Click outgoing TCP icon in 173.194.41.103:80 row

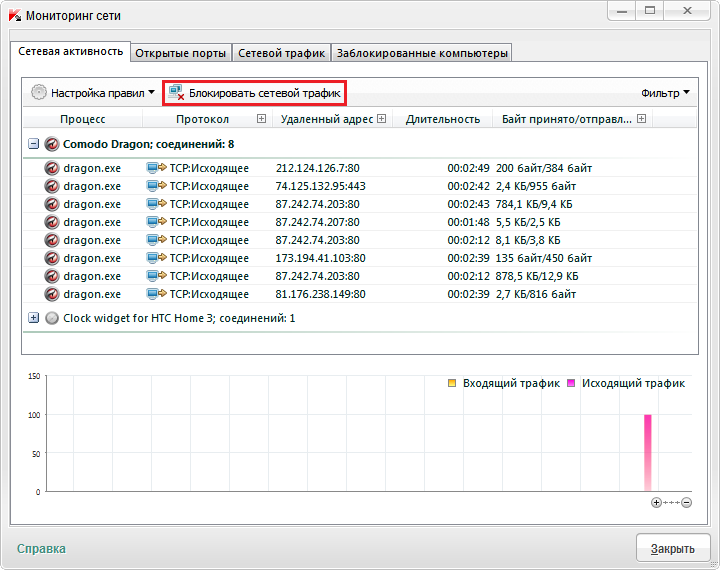[156, 258]
